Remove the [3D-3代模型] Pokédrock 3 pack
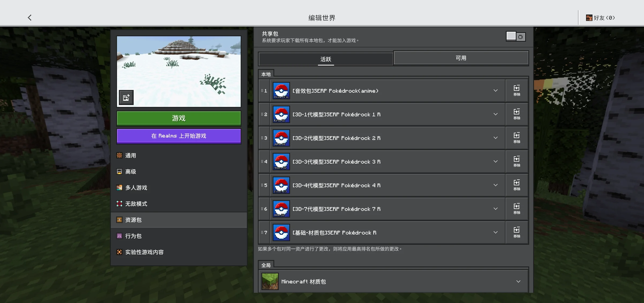Viewport: 644px width, 303px height. tap(517, 162)
